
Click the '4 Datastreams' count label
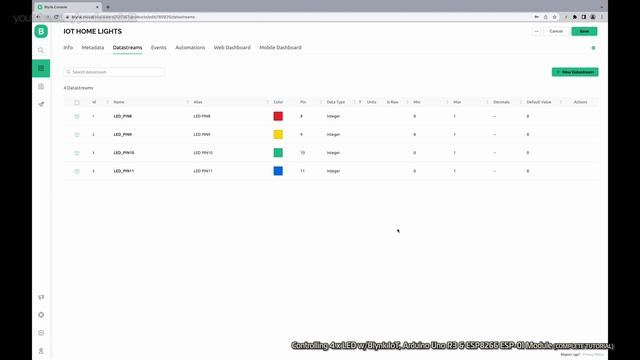pyautogui.click(x=78, y=88)
